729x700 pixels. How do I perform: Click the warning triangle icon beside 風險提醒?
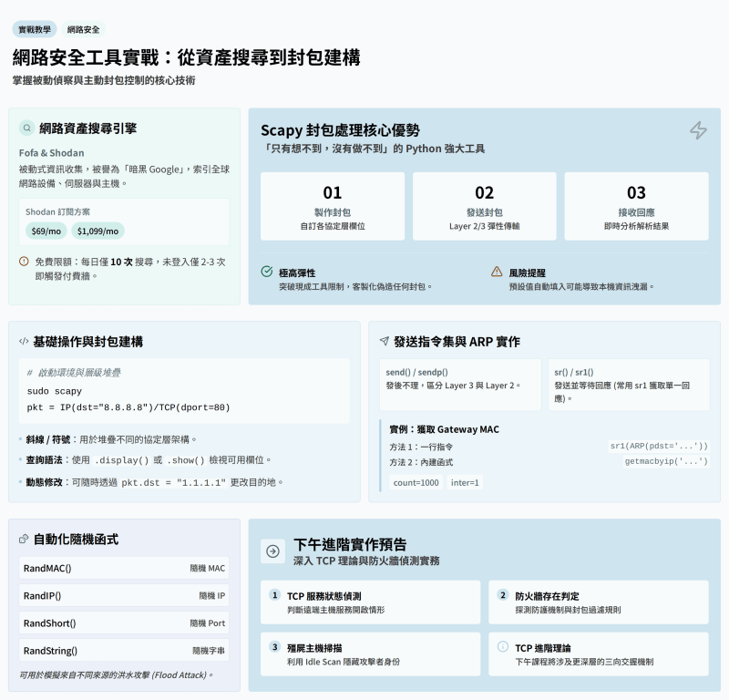(497, 272)
